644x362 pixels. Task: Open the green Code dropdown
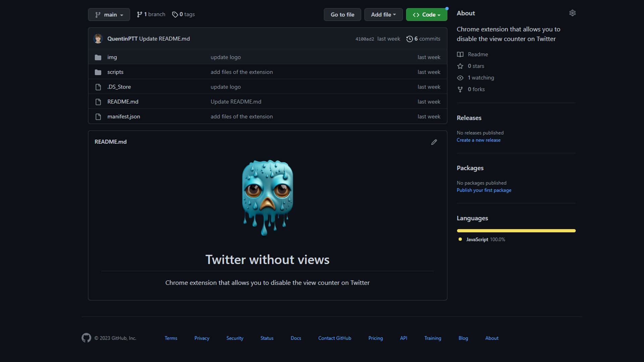click(426, 14)
